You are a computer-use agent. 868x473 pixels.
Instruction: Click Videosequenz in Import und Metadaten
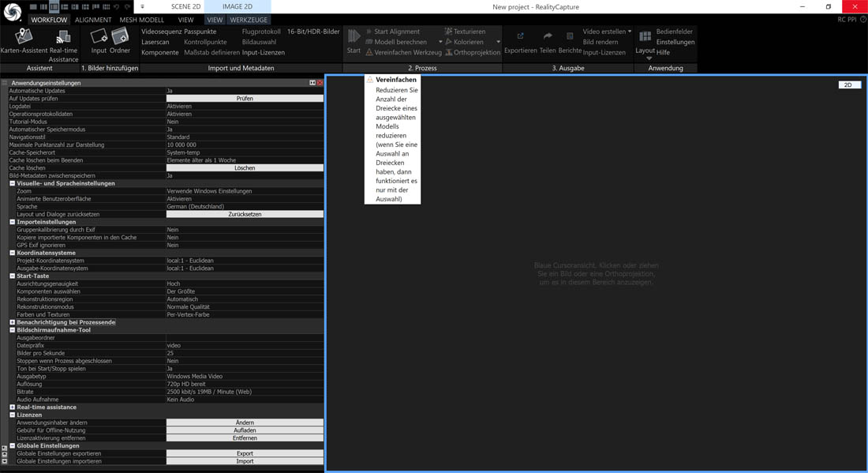(x=161, y=32)
